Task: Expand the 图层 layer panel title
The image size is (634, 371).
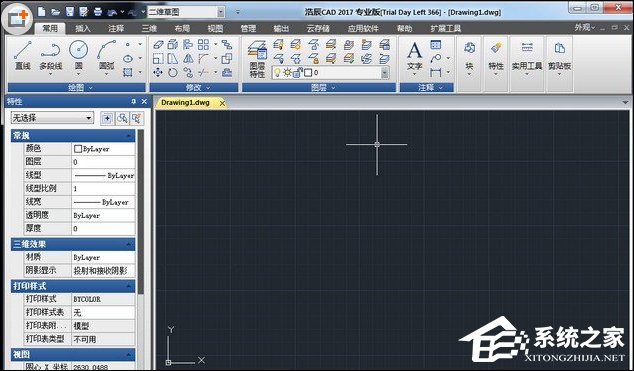Action: pyautogui.click(x=319, y=88)
